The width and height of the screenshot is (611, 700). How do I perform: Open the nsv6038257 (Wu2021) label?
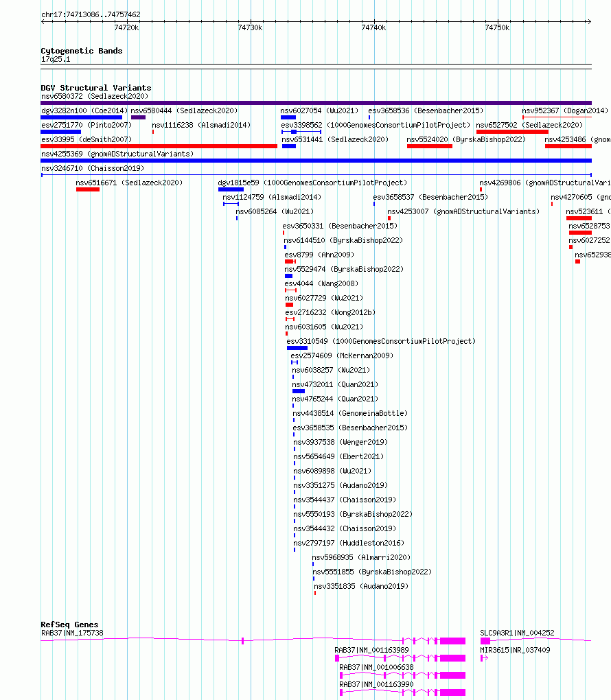(x=331, y=370)
